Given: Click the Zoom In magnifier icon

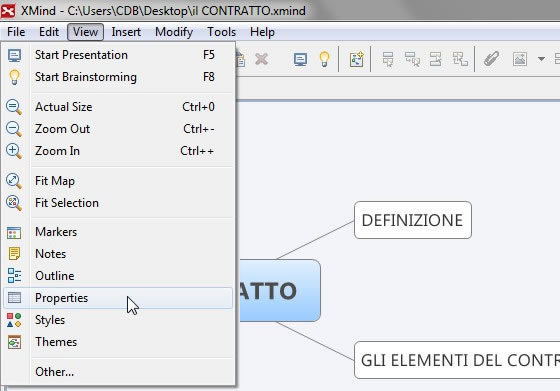Looking at the screenshot, I should point(14,151).
